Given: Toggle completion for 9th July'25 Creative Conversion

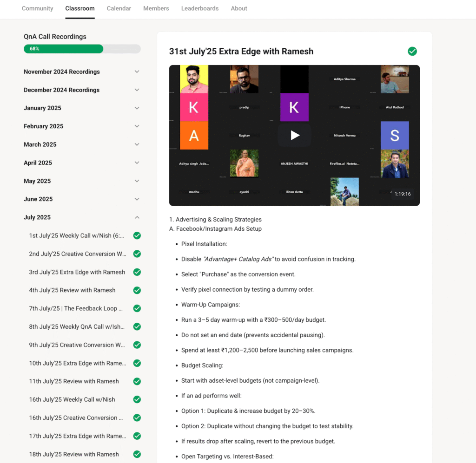Looking at the screenshot, I should click(137, 345).
